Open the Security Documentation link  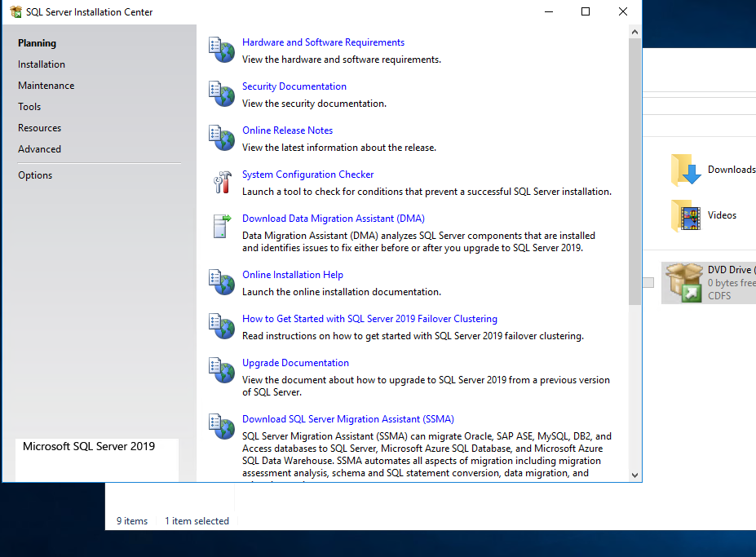(x=294, y=86)
